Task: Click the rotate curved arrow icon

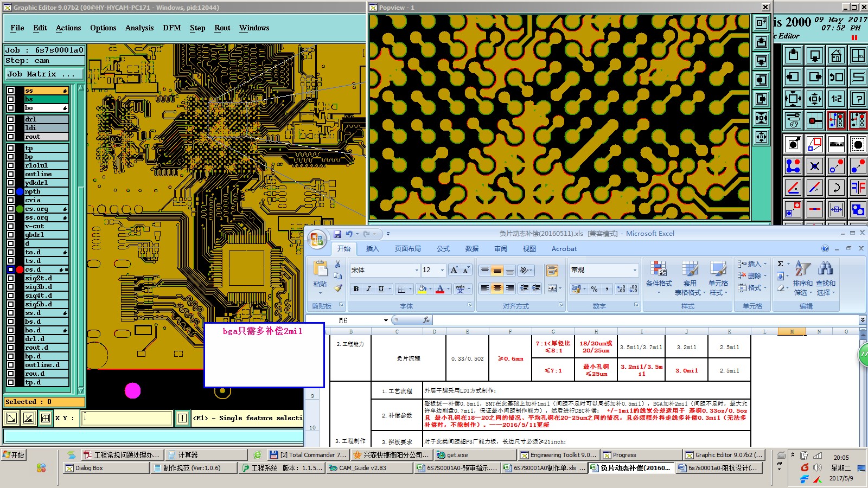Action: [836, 188]
